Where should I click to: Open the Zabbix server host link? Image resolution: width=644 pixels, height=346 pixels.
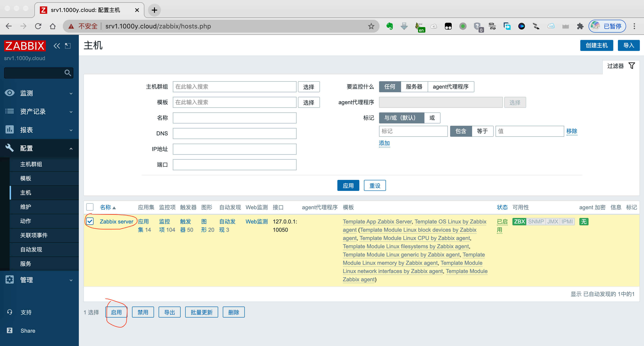click(116, 222)
